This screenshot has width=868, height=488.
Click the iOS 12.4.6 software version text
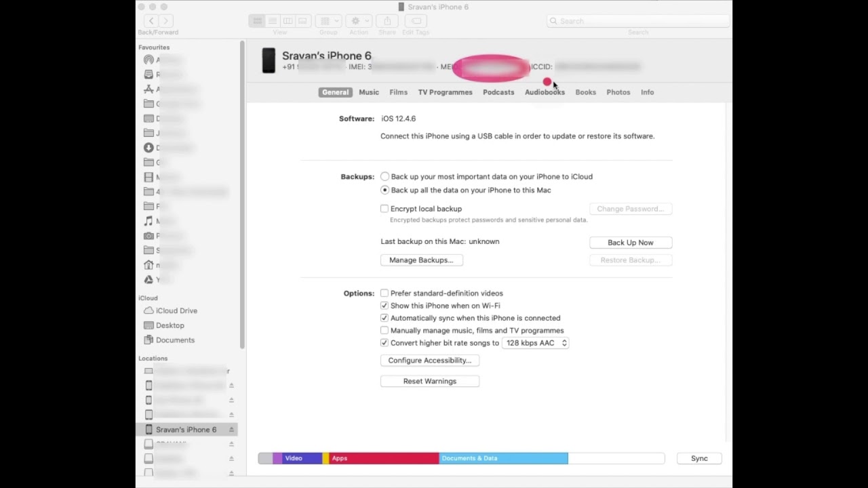tap(399, 119)
